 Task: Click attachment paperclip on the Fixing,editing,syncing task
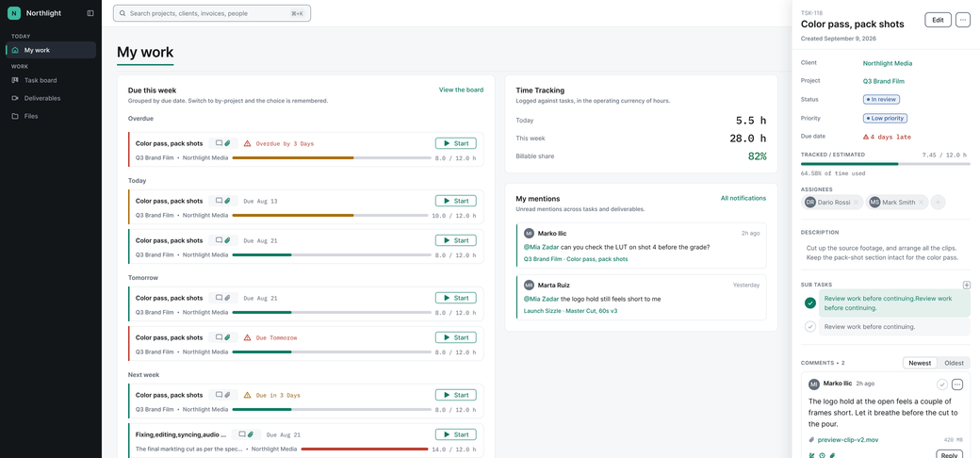[x=251, y=433]
